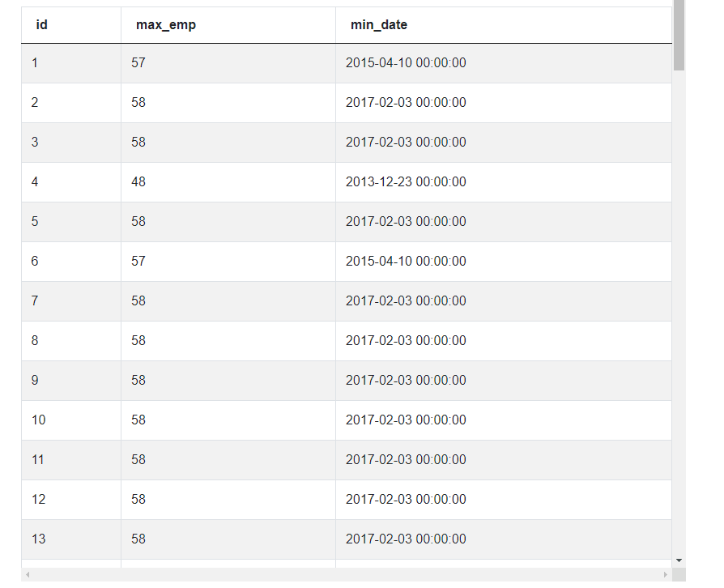Select the row with id 12
Viewport: 724px width, 588px height.
(243, 499)
